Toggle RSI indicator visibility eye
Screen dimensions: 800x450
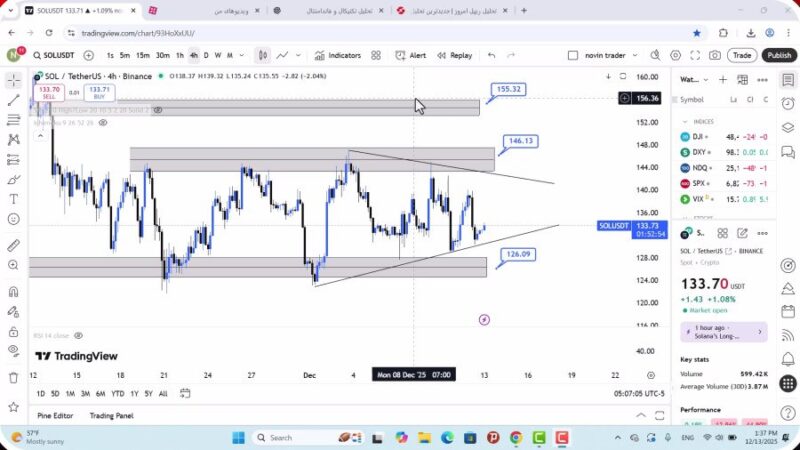point(78,336)
